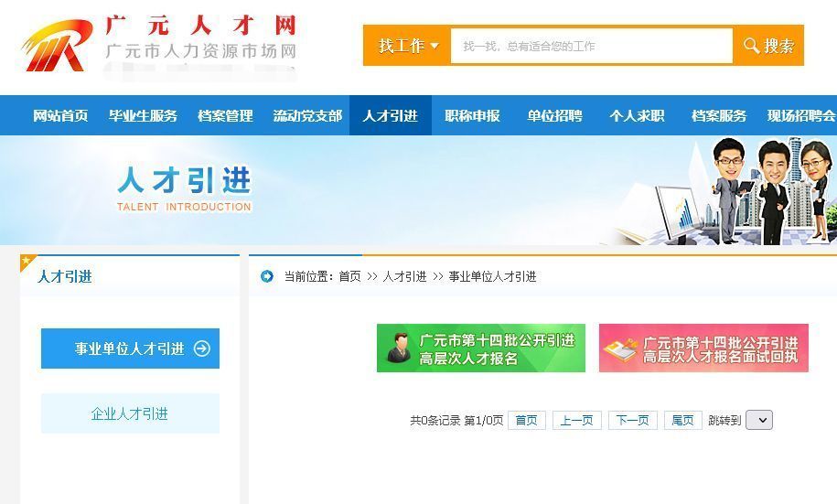Open the 找工作 search type dropdown
837x504 pixels.
click(407, 46)
